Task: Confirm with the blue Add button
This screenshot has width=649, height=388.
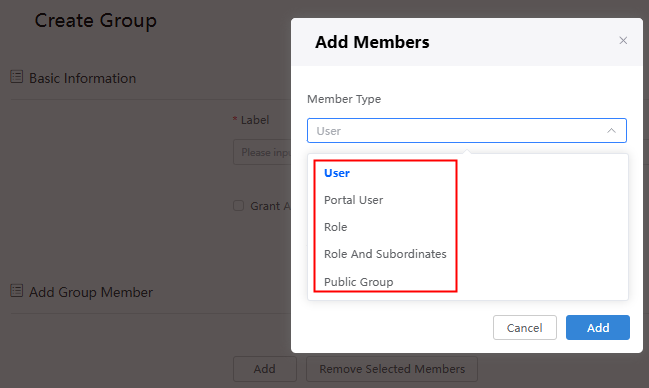Action: (598, 328)
